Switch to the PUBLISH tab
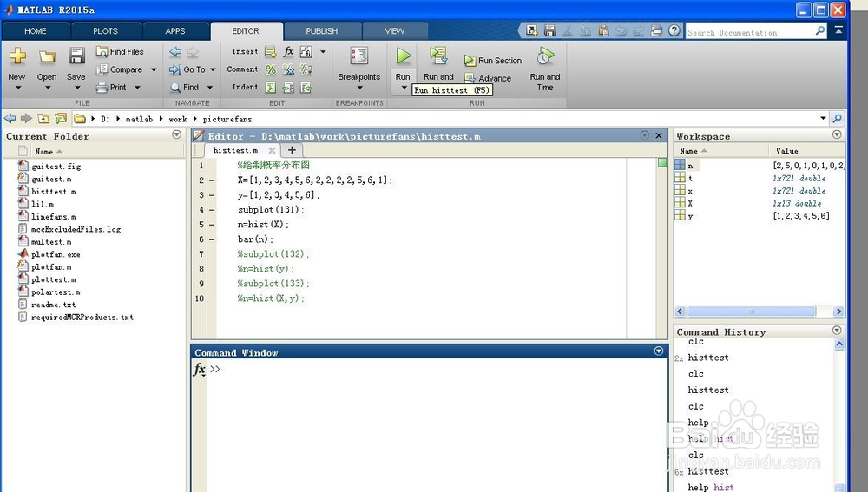 pyautogui.click(x=322, y=31)
